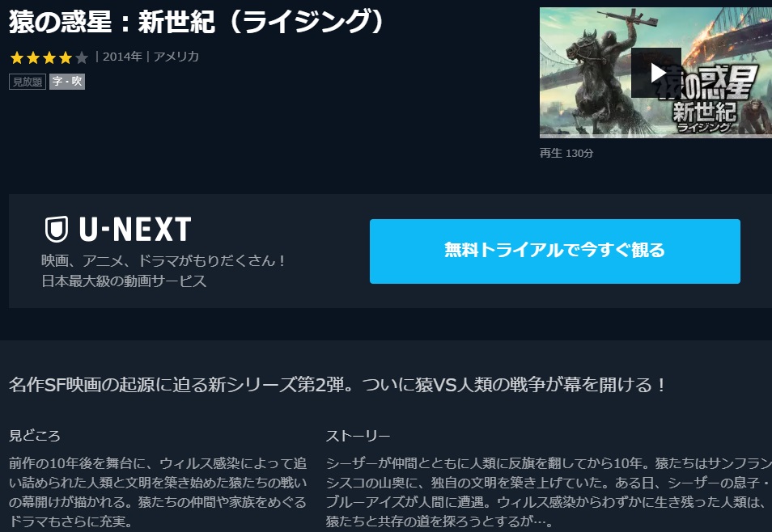Click the grey fifth rating star
The image size is (772, 532).
82,58
